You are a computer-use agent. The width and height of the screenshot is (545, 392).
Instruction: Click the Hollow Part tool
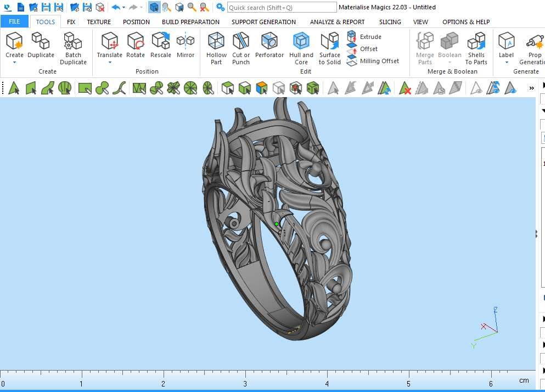coord(216,48)
